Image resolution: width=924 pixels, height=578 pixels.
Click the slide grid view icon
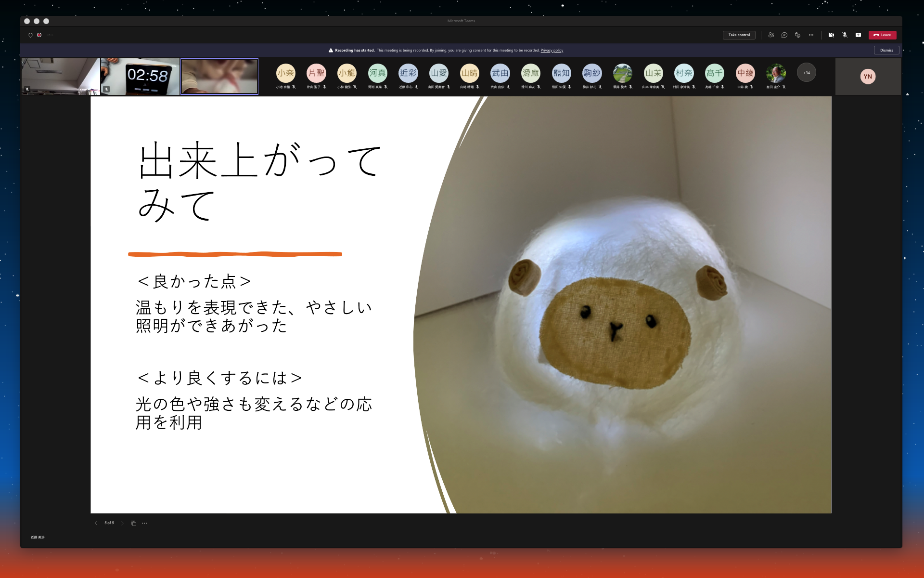pyautogui.click(x=133, y=523)
